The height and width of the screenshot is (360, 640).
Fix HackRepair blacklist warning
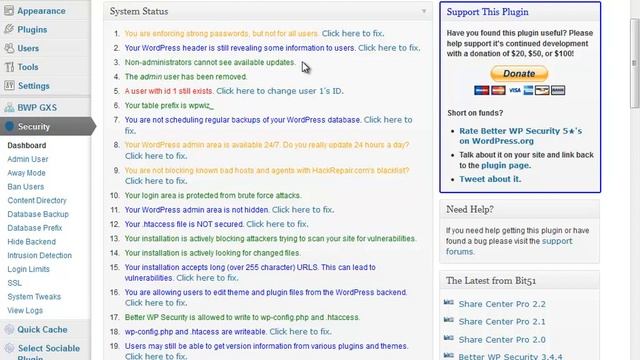pos(156,181)
